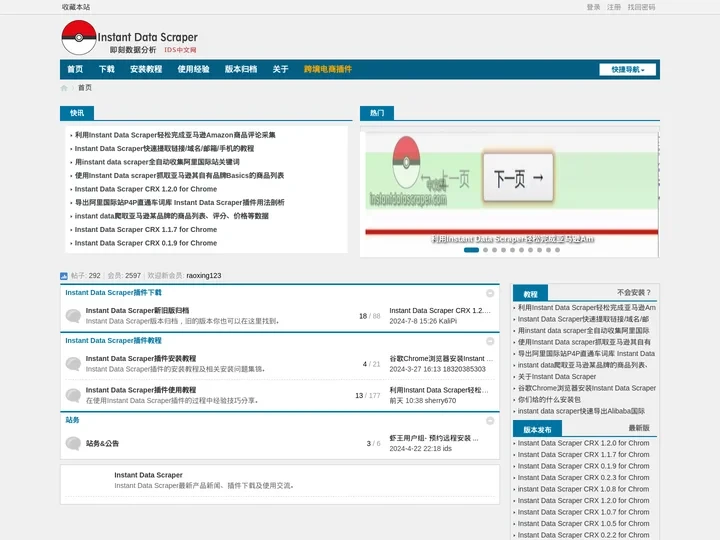Open news item 用instant data scraper全自动收集阿里国际站关键词
Screen dimensions: 720x540
pos(157,162)
